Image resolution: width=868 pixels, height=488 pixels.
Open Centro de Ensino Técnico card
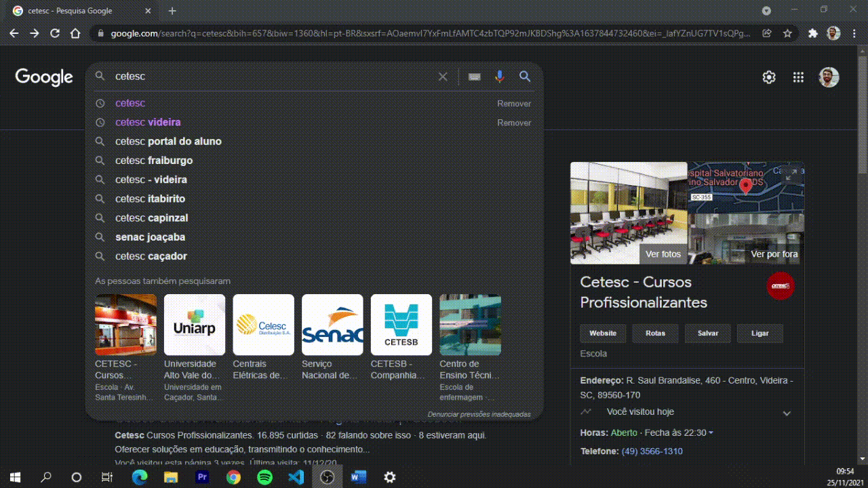(x=470, y=348)
